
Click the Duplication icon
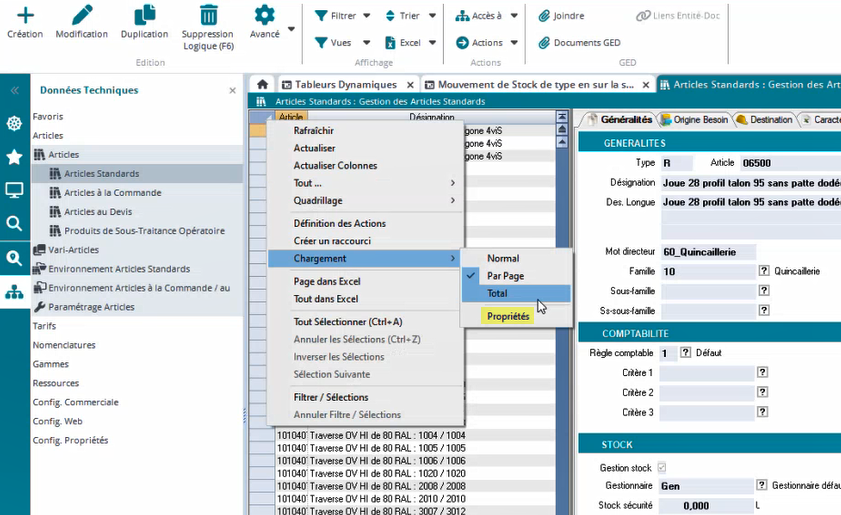(145, 15)
